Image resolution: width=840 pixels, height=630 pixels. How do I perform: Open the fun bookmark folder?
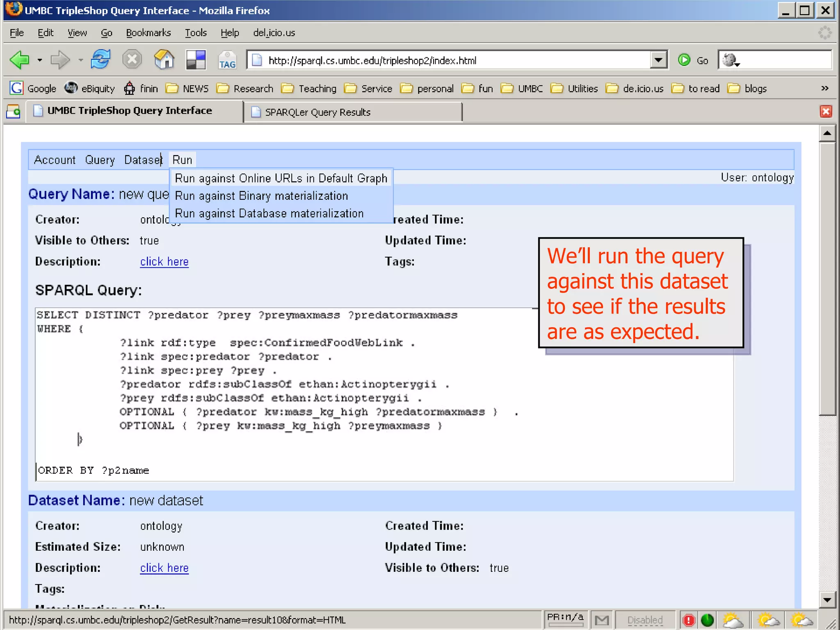click(477, 88)
